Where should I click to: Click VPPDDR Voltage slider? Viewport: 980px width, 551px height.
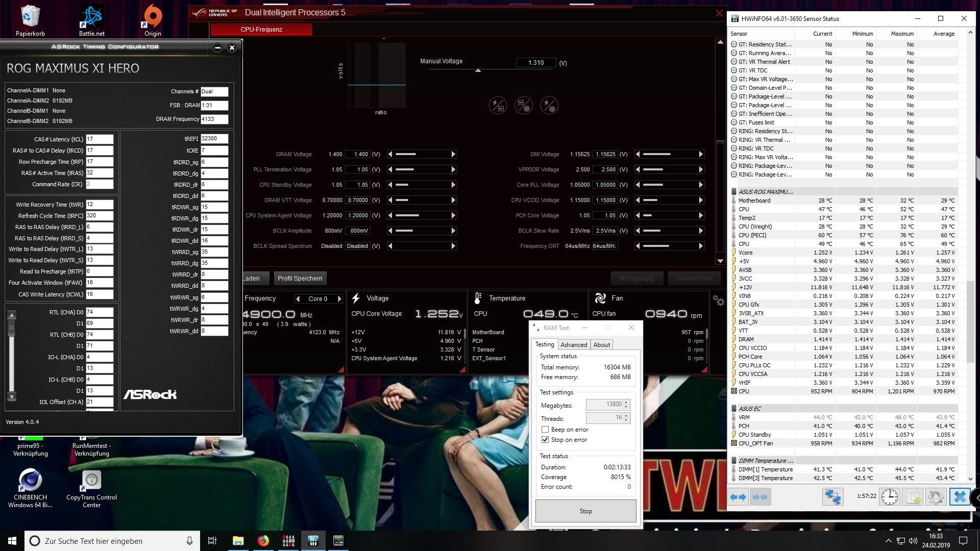click(669, 169)
